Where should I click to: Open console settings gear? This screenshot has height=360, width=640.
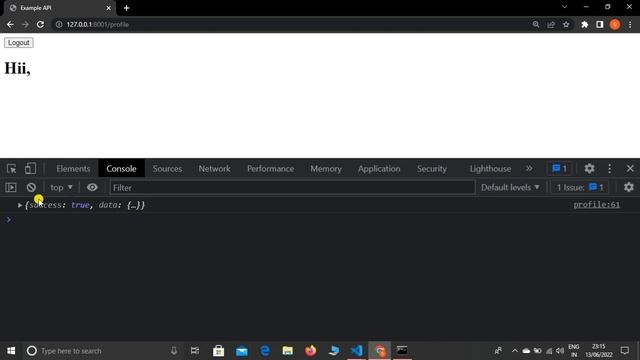tap(629, 187)
